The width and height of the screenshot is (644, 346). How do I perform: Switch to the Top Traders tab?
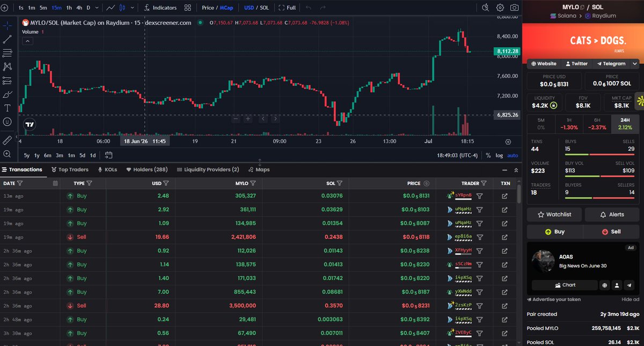(70, 170)
